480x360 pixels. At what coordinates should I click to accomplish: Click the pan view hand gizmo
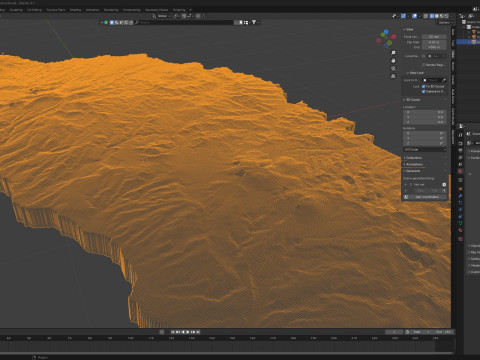[x=393, y=61]
